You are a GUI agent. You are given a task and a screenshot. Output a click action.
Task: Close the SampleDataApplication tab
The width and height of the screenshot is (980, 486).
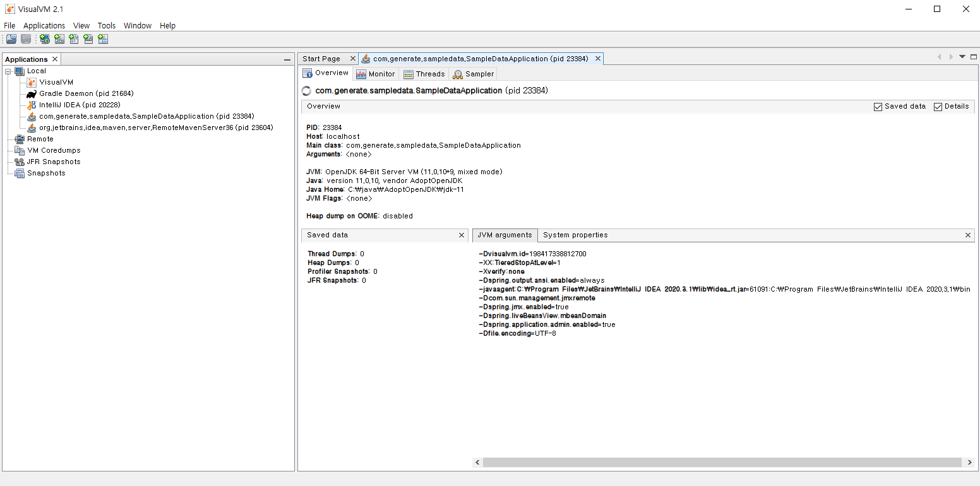pos(597,59)
